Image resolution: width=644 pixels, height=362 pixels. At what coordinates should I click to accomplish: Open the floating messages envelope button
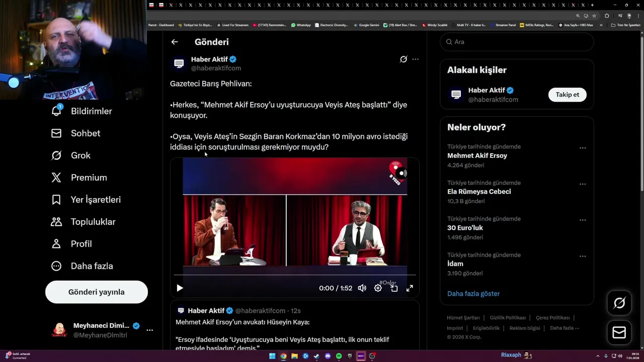[x=619, y=332]
